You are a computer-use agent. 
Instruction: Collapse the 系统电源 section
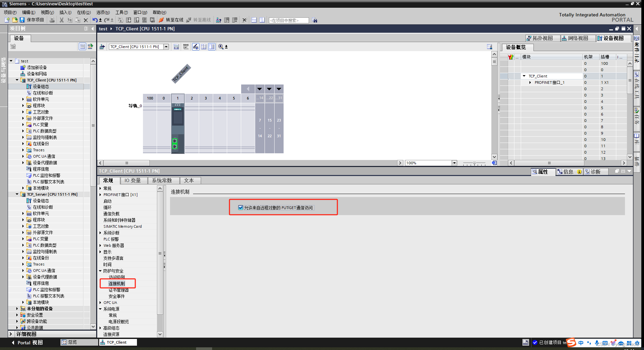(x=100, y=309)
